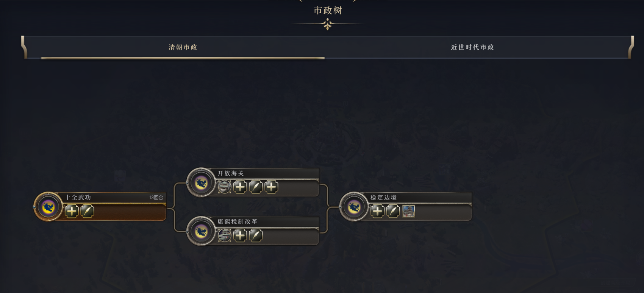
Task: Select the 开放海关 civic node title
Action: tap(231, 173)
